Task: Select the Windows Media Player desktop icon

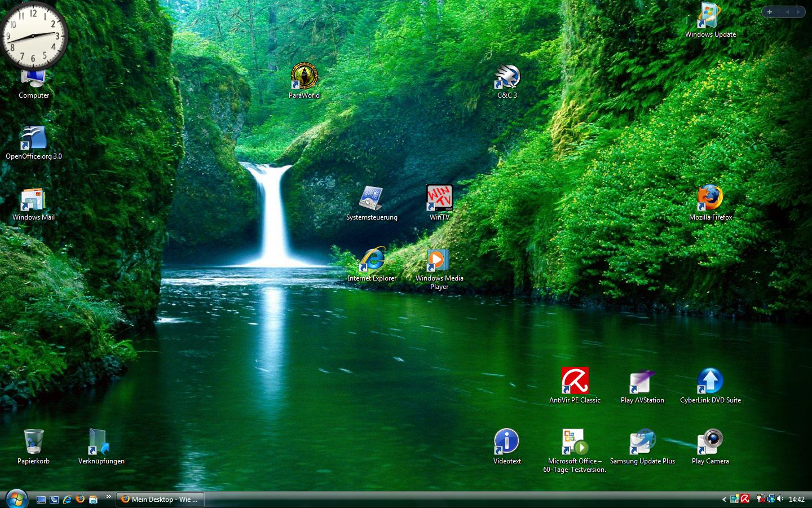Action: (439, 261)
